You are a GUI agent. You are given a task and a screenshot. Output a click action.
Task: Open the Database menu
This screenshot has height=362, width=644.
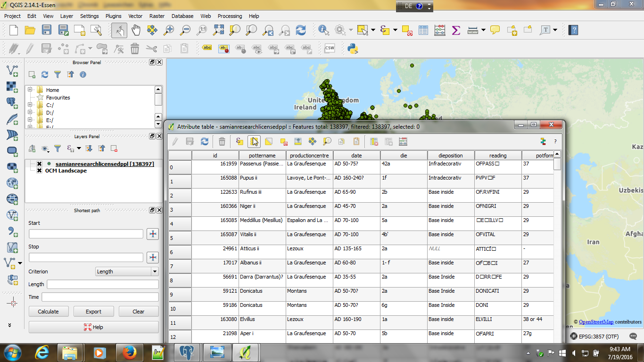[182, 16]
